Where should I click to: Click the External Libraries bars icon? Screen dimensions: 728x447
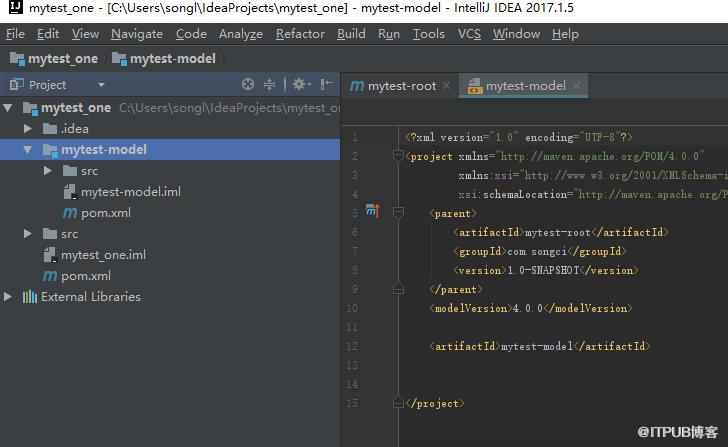30,297
